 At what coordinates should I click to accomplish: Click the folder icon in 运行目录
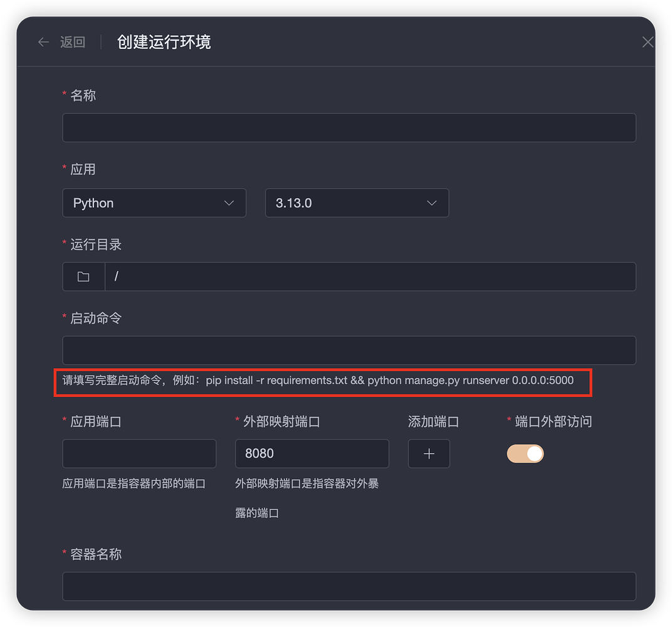pos(83,277)
